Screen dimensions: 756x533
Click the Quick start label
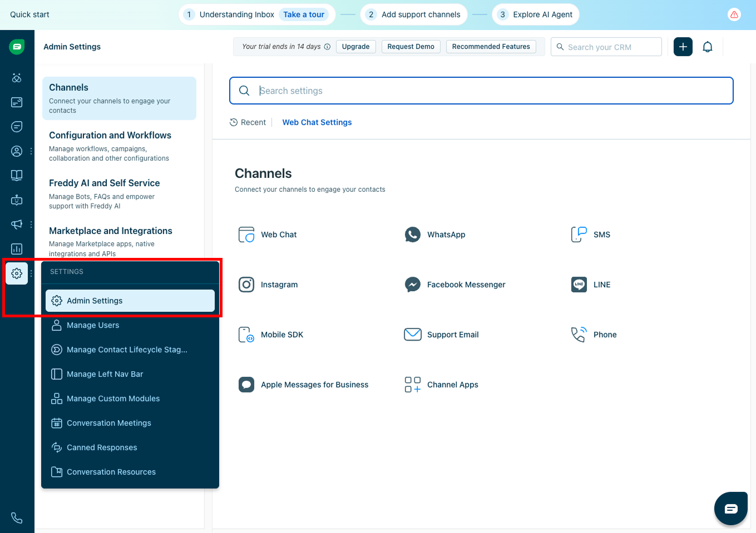click(29, 14)
